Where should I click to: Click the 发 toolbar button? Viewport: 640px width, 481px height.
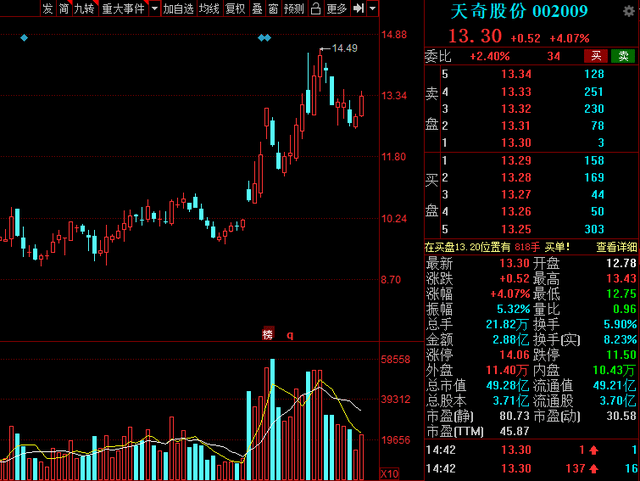tap(48, 8)
